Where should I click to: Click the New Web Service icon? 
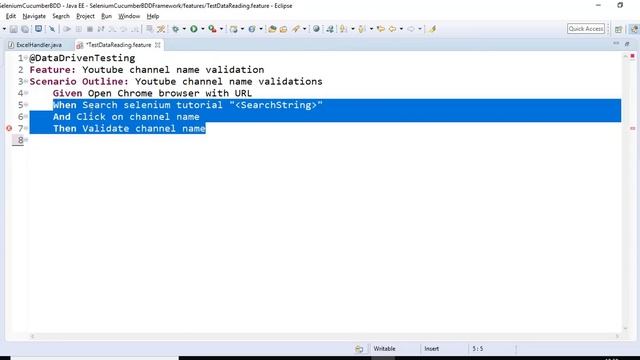tap(252, 29)
